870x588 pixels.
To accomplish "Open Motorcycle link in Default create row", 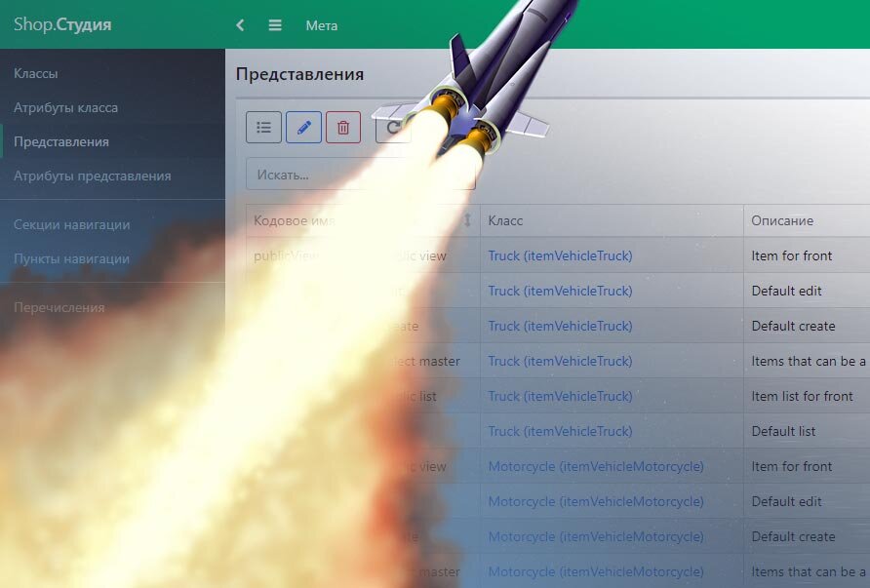I will click(596, 536).
